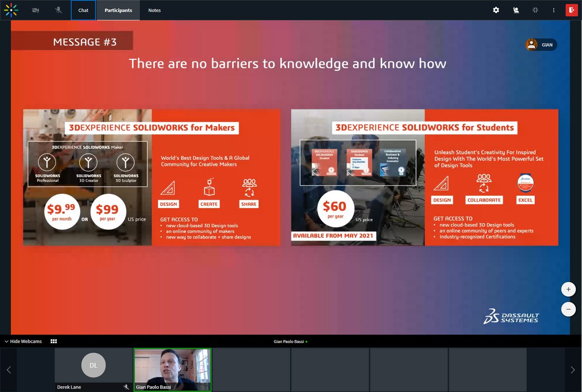This screenshot has width=582, height=392.
Task: Click the MESSAGE #3 heading
Action: (x=85, y=42)
